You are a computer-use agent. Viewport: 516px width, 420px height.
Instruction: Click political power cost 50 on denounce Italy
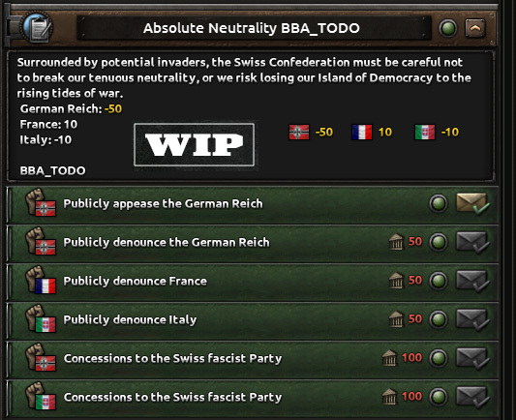click(406, 319)
